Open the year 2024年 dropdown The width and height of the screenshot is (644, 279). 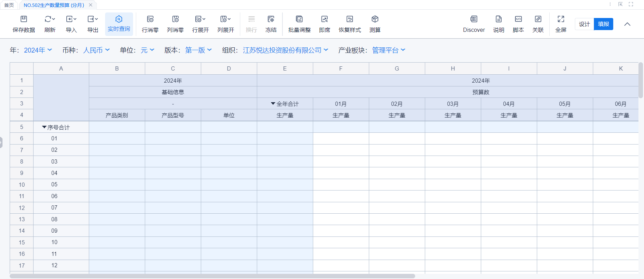38,50
